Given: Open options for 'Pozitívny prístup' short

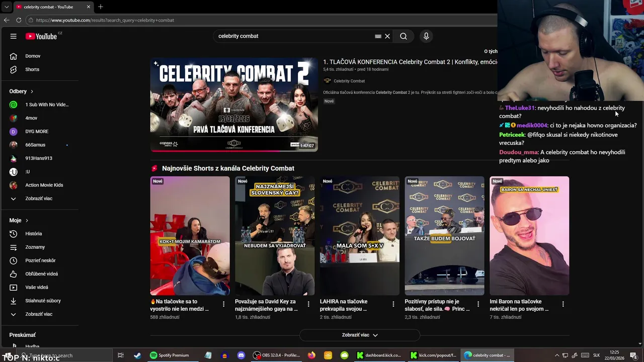Looking at the screenshot, I should pyautogui.click(x=478, y=304).
